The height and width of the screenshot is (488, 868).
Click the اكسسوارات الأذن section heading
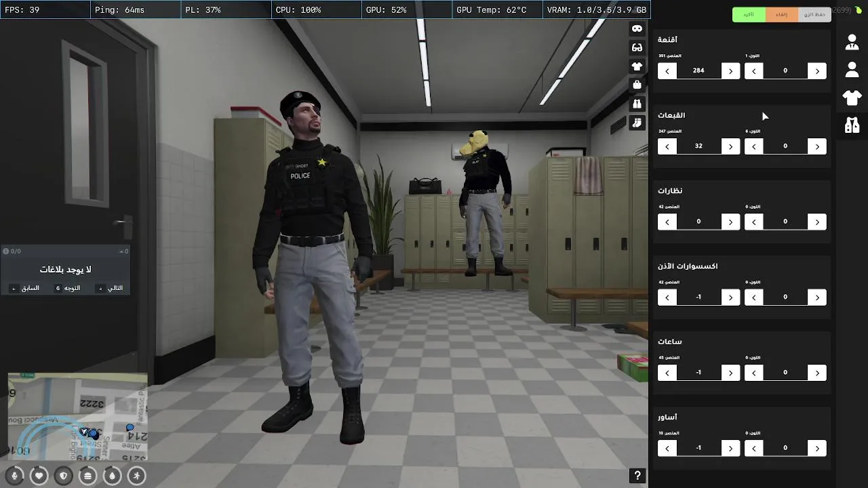[688, 266]
